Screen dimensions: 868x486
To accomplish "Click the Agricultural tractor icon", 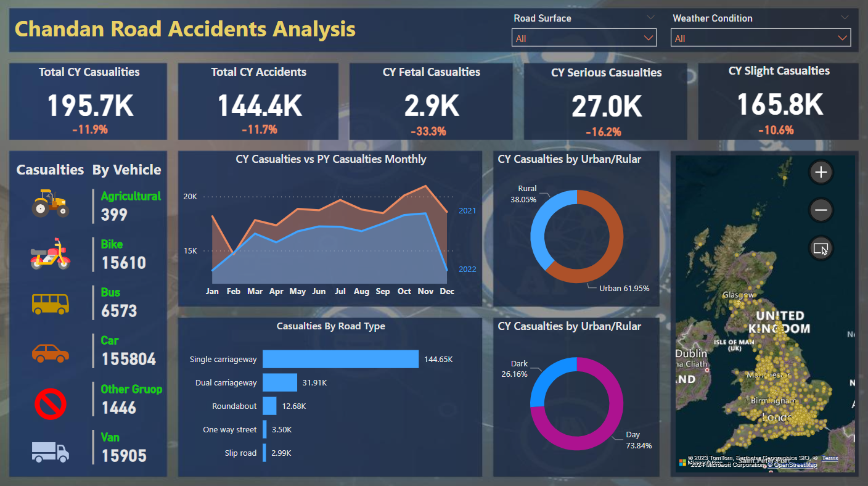I will [50, 204].
